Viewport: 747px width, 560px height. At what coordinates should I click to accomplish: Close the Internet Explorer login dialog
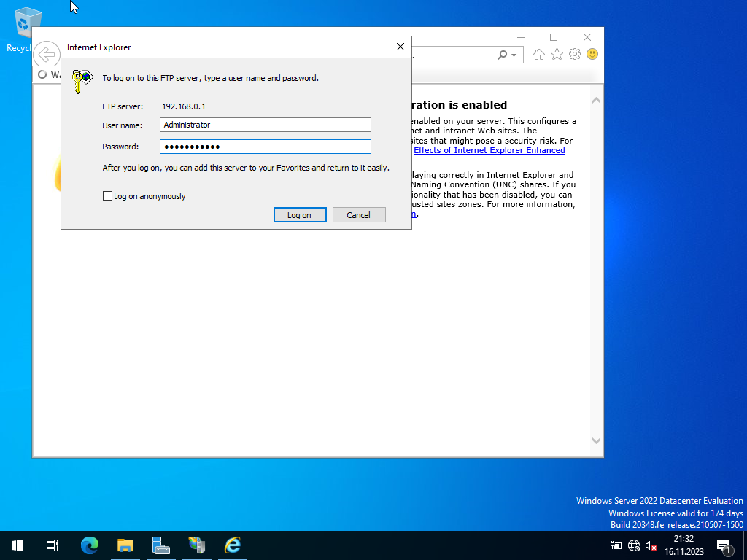[x=400, y=47]
